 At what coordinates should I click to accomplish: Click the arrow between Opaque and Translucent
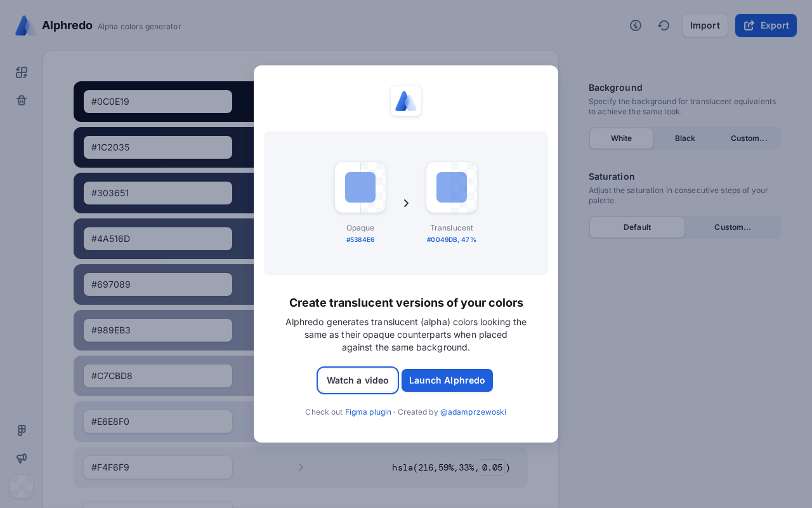pos(406,203)
